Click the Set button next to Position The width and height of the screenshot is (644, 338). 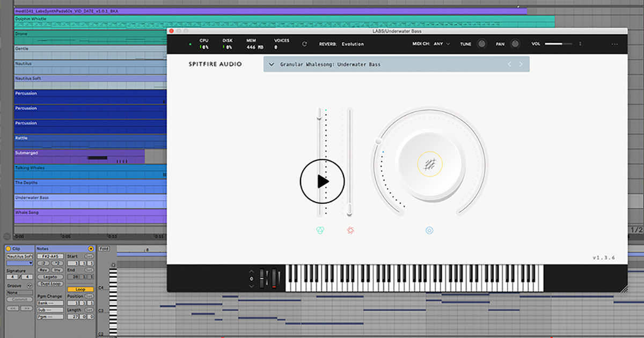pos(89,296)
